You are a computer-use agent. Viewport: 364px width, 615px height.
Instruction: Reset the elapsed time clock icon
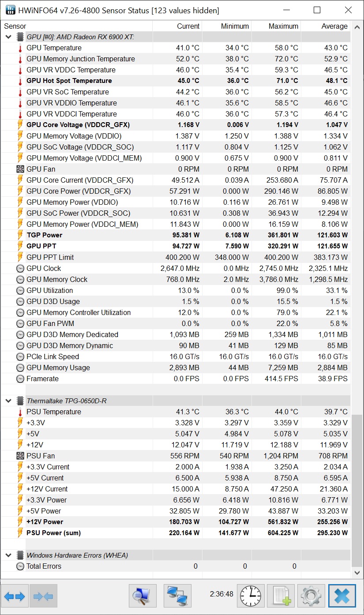pyautogui.click(x=251, y=596)
